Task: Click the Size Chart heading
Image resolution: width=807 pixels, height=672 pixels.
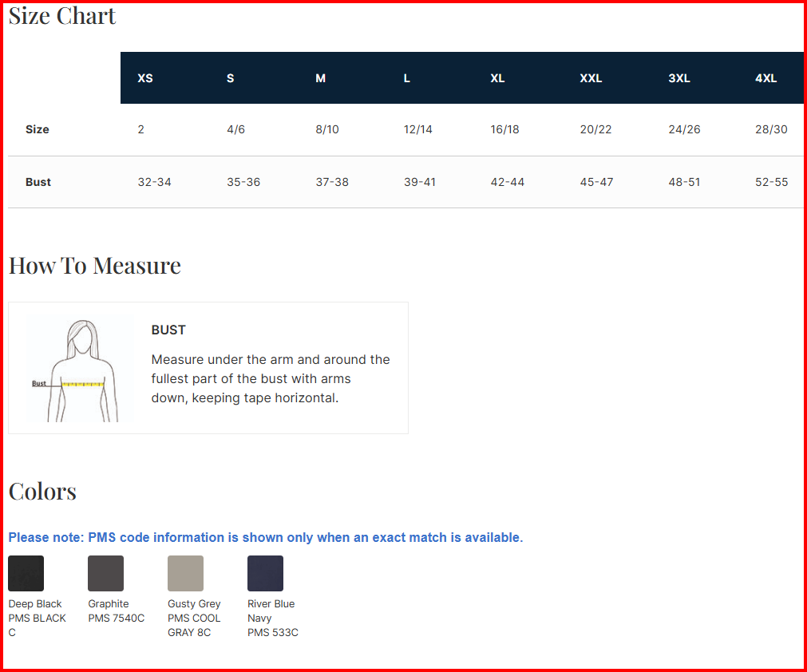Action: point(62,16)
